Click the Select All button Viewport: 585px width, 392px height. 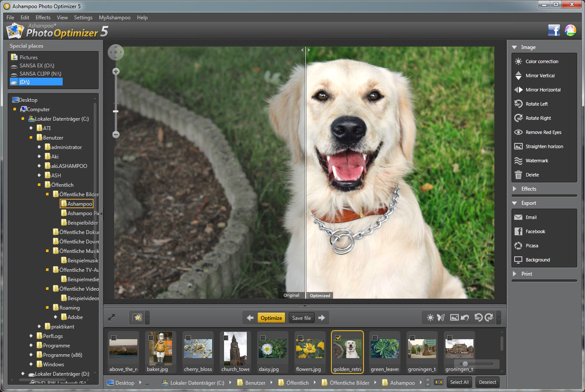click(459, 382)
